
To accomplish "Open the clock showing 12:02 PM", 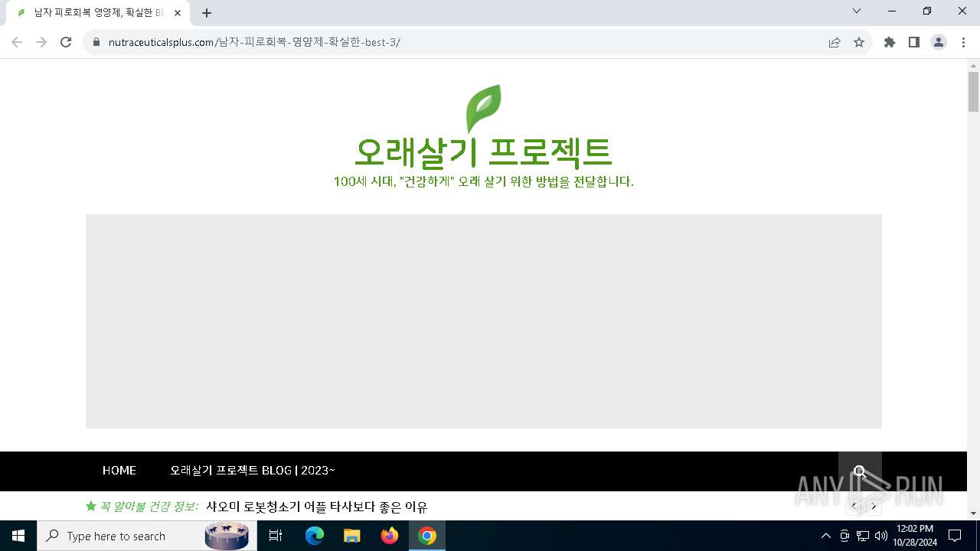I will pyautogui.click(x=915, y=536).
